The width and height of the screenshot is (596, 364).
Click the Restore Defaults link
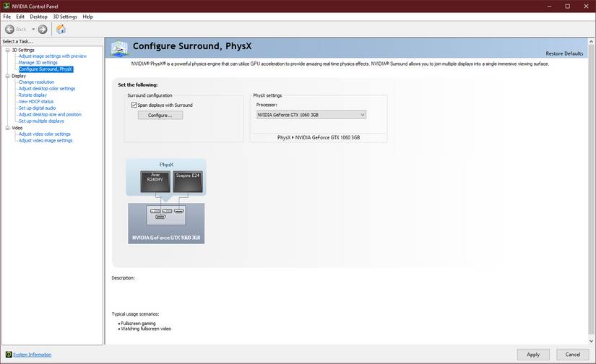point(564,53)
